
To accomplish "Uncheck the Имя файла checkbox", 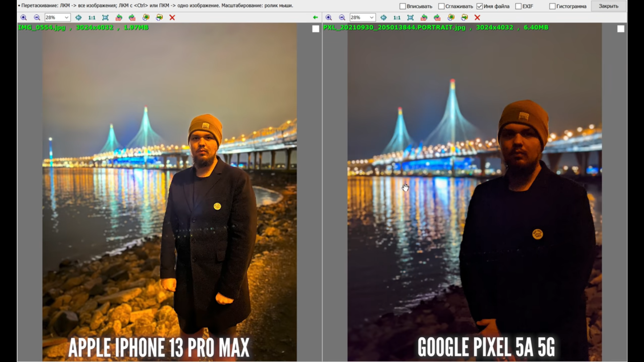I will [480, 6].
